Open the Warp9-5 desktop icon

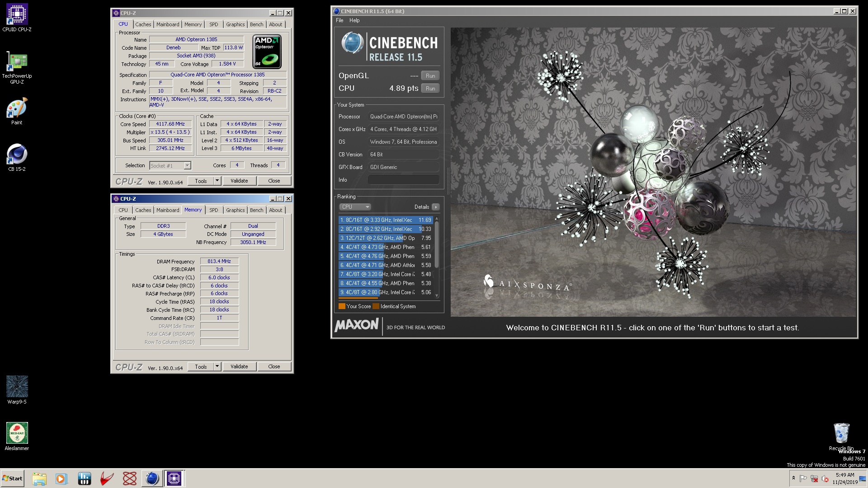point(17,390)
